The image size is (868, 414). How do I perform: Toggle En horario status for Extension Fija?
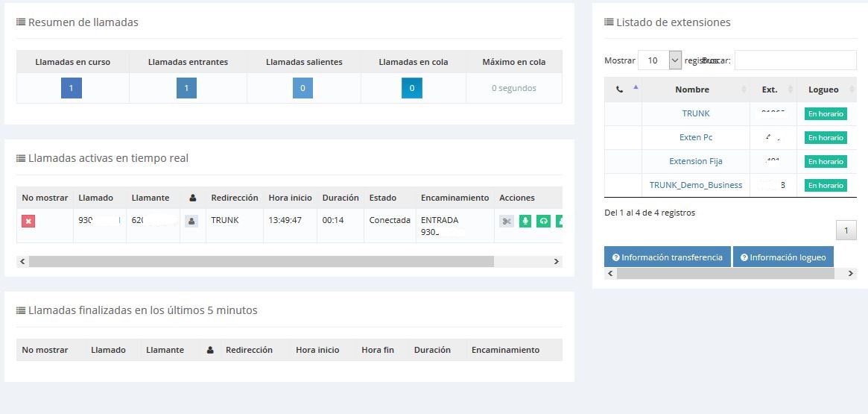point(826,161)
